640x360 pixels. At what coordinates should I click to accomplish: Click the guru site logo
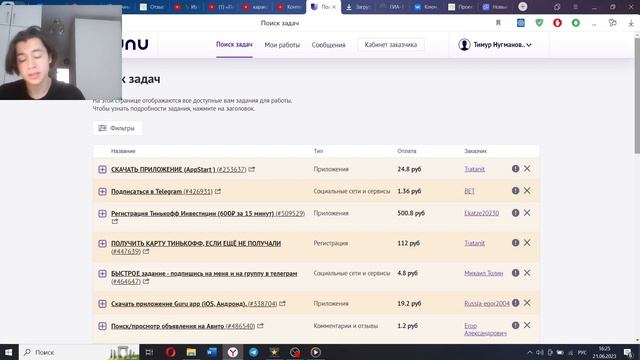pyautogui.click(x=135, y=44)
